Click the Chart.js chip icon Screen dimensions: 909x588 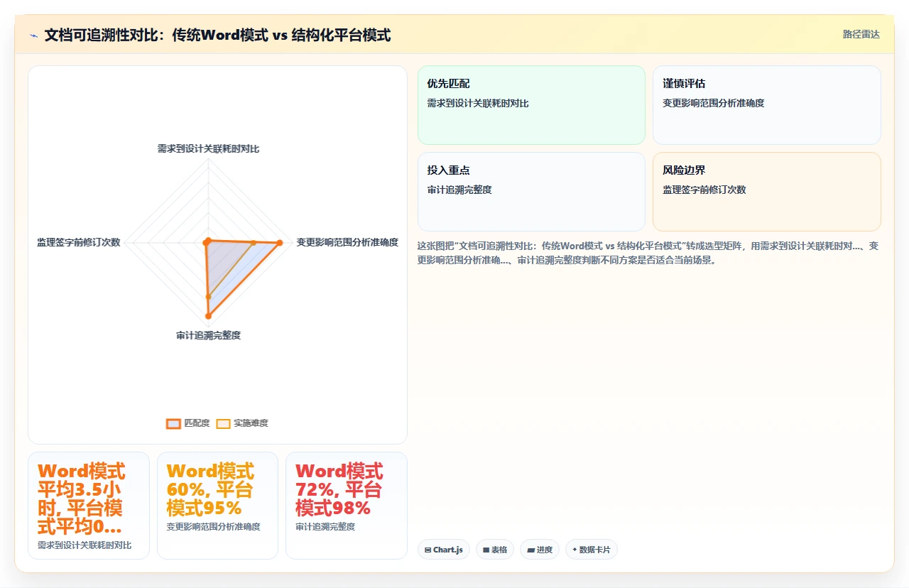(x=428, y=550)
